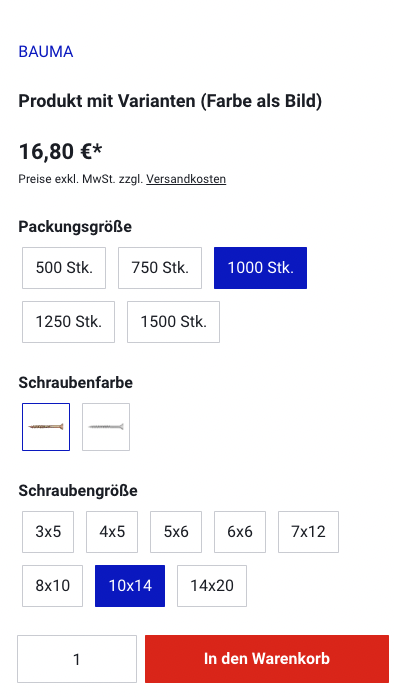The width and height of the screenshot is (394, 697).
Task: Open the BAUMA manufacturer link
Action: point(46,52)
